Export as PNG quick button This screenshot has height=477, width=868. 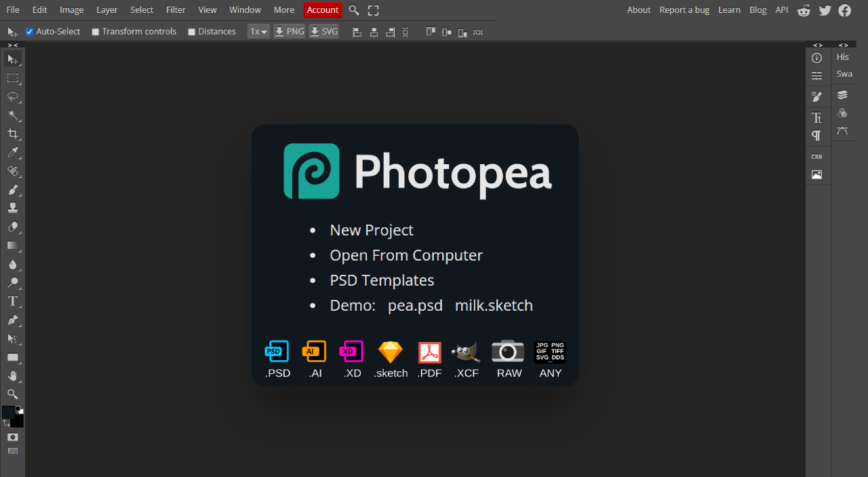pos(289,31)
